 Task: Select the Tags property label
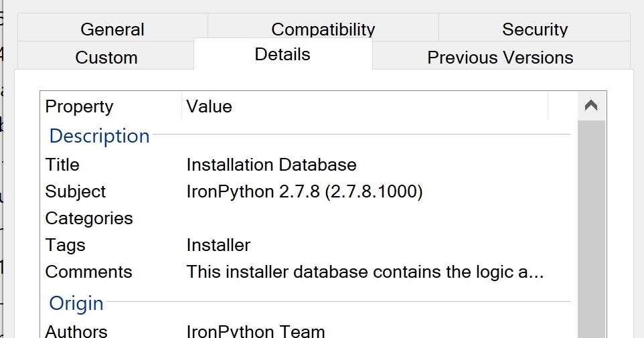click(65, 245)
